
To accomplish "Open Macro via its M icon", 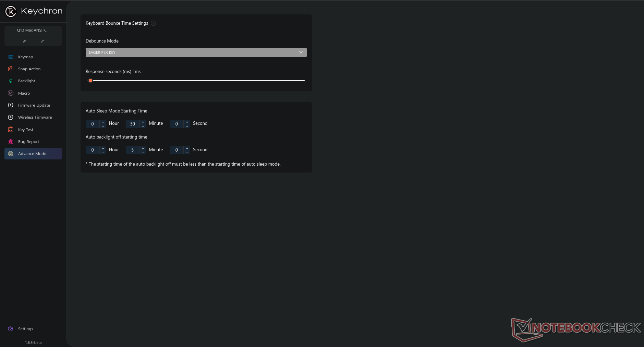I will tap(11, 93).
